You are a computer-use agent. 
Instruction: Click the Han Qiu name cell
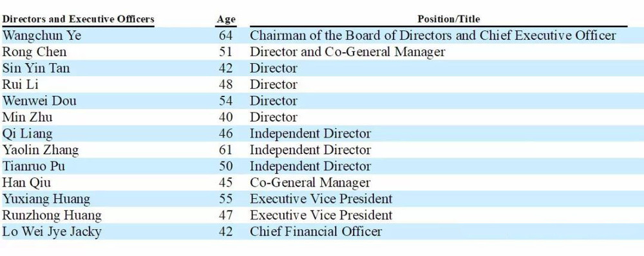(26, 183)
